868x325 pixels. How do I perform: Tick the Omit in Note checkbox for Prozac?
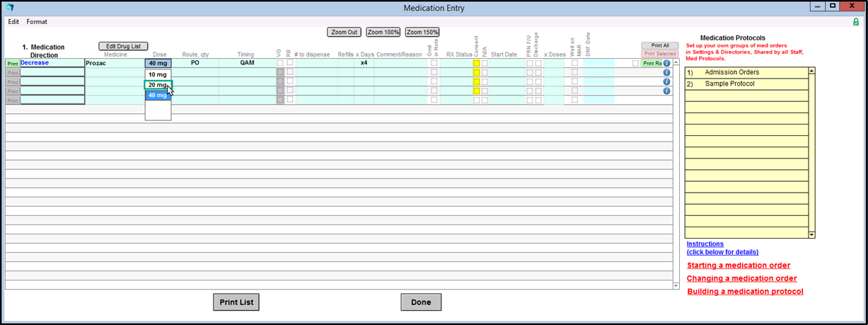[x=434, y=63]
